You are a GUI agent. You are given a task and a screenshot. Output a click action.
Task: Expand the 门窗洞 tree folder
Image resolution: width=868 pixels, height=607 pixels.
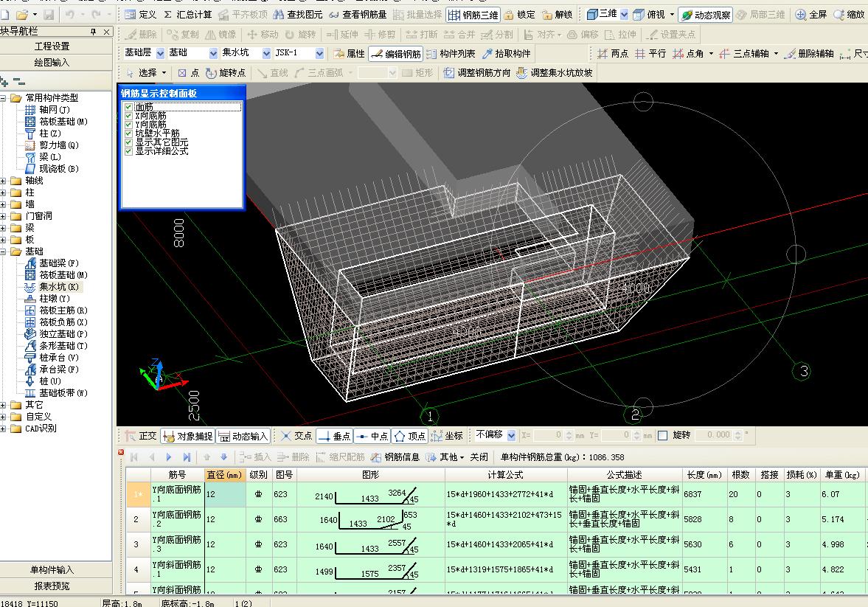tap(4, 216)
